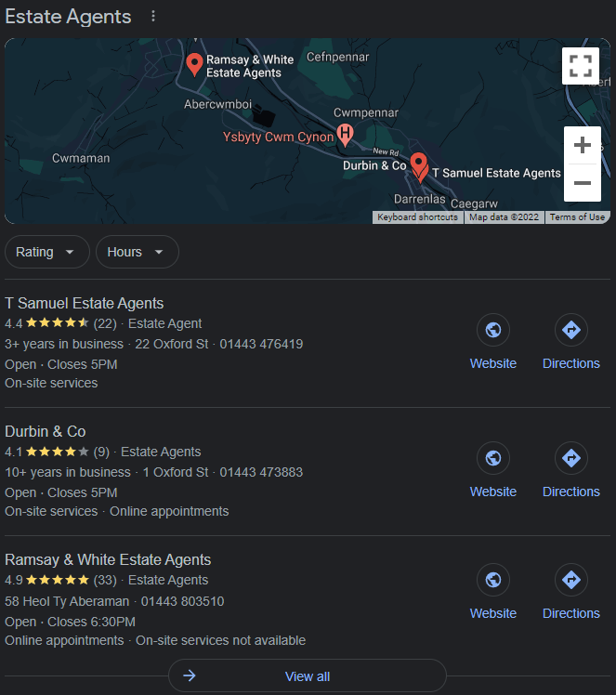The height and width of the screenshot is (695, 616).
Task: Open the Hours filter dropdown
Action: coord(137,252)
